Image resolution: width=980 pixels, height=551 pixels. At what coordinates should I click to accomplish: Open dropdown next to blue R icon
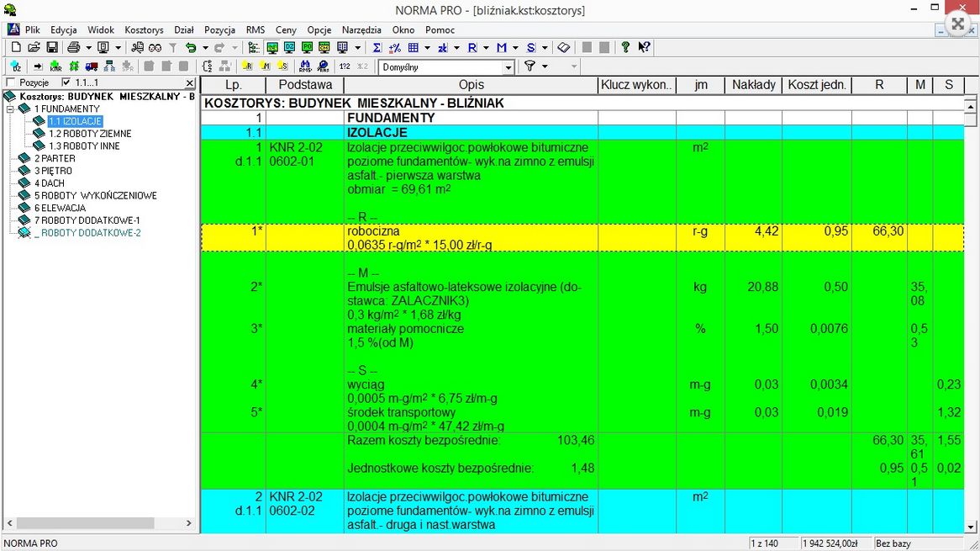pos(487,48)
